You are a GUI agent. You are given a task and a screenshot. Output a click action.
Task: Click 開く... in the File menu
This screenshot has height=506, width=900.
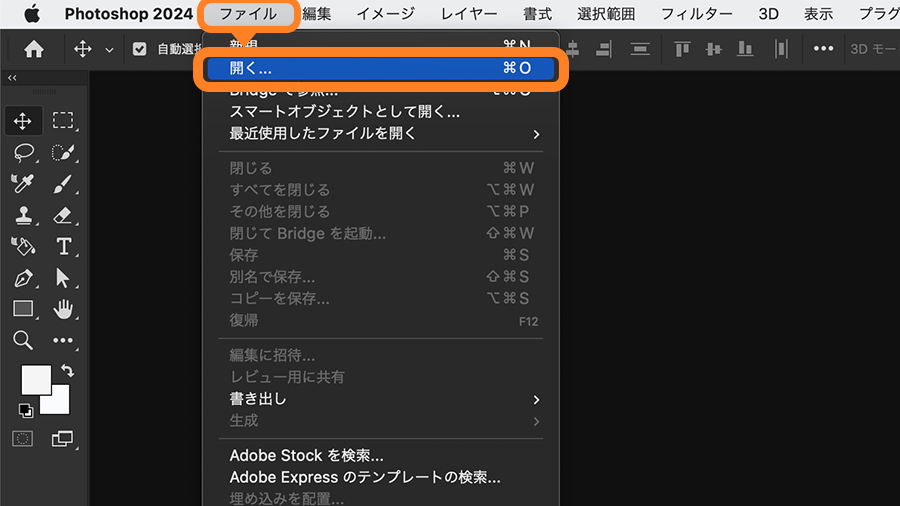click(380, 68)
